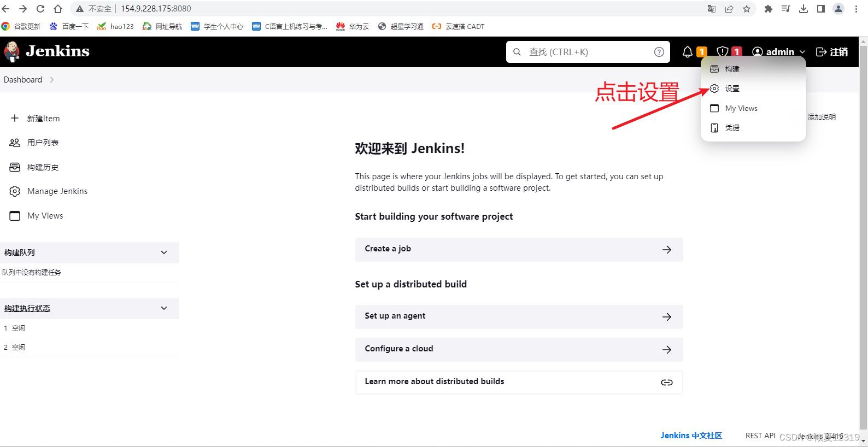The image size is (868, 447).
Task: Collapse the 构建执行状态 panel chevron
Action: coord(164,308)
